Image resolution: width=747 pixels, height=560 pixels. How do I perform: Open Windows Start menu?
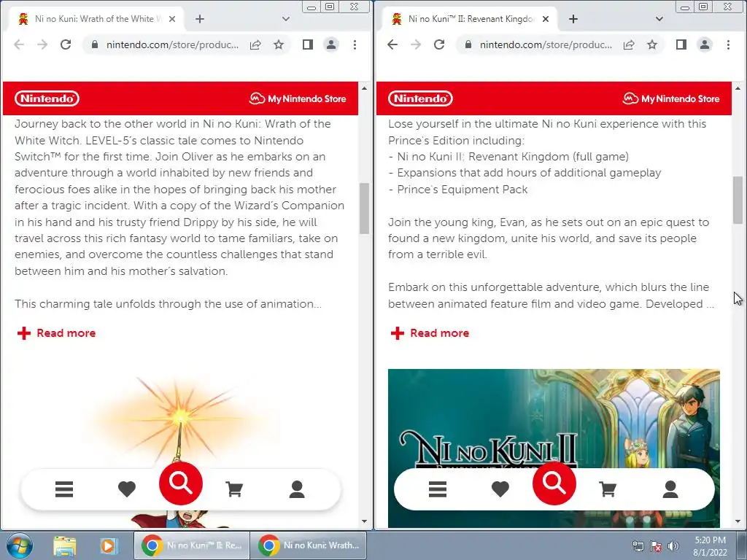[20, 545]
